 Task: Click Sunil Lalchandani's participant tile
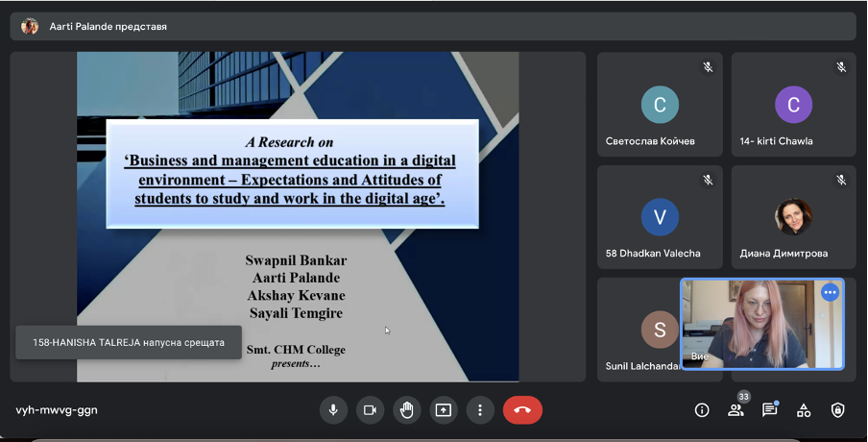638,330
